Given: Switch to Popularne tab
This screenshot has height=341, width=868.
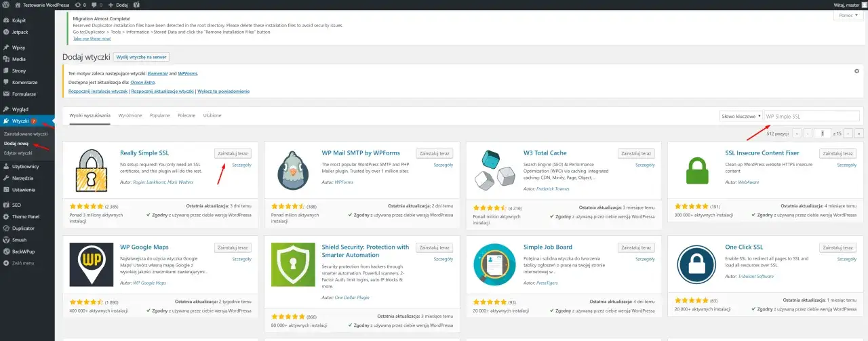Looking at the screenshot, I should coord(160,115).
